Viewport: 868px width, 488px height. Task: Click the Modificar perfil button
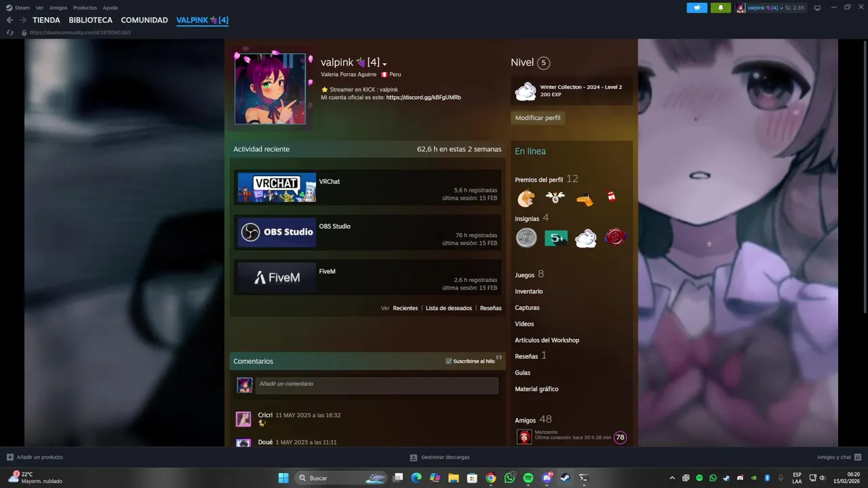pos(538,118)
